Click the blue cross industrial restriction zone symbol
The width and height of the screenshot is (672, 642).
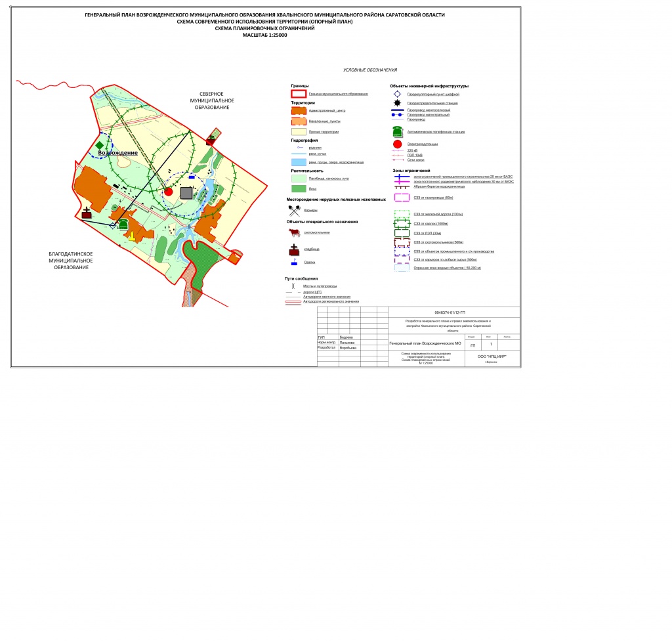click(402, 176)
